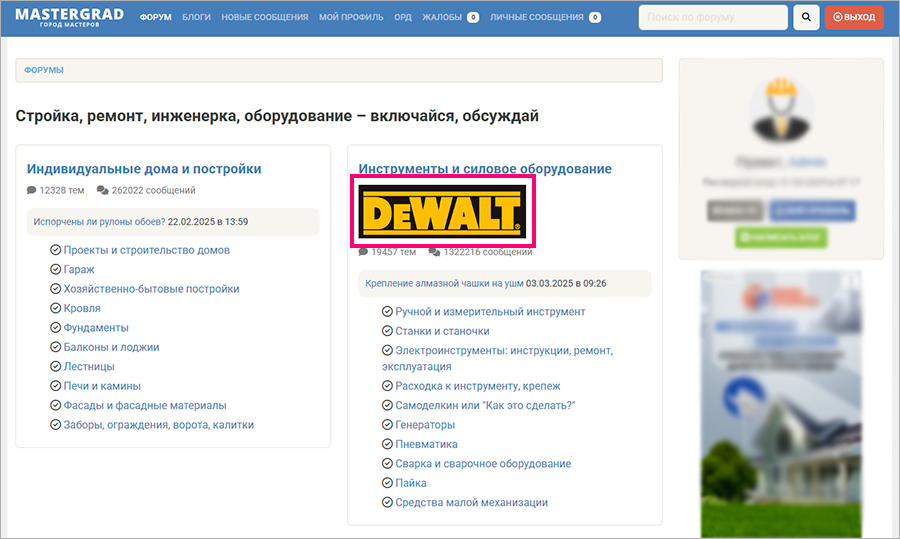Click the check icon beside Кровля
Image resolution: width=900 pixels, height=539 pixels.
click(x=56, y=308)
